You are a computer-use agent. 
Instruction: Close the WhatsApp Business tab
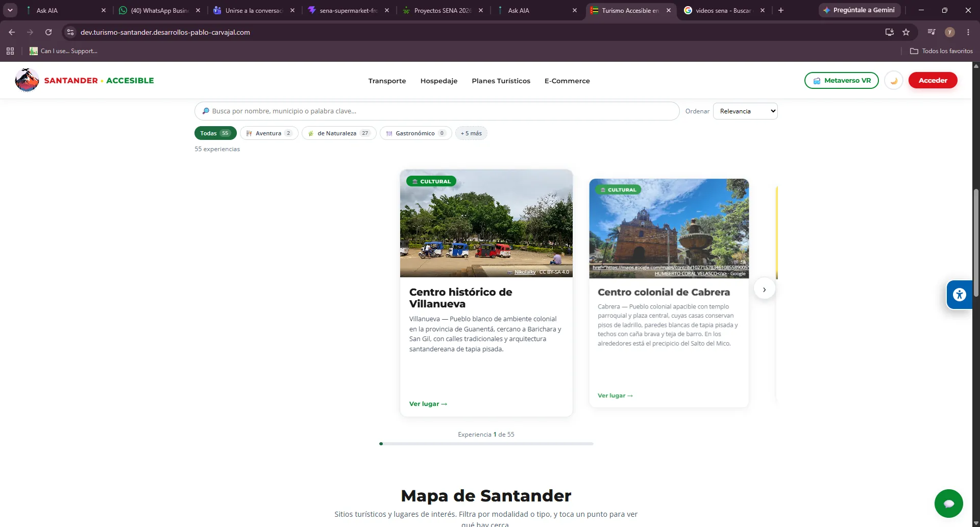coord(198,10)
